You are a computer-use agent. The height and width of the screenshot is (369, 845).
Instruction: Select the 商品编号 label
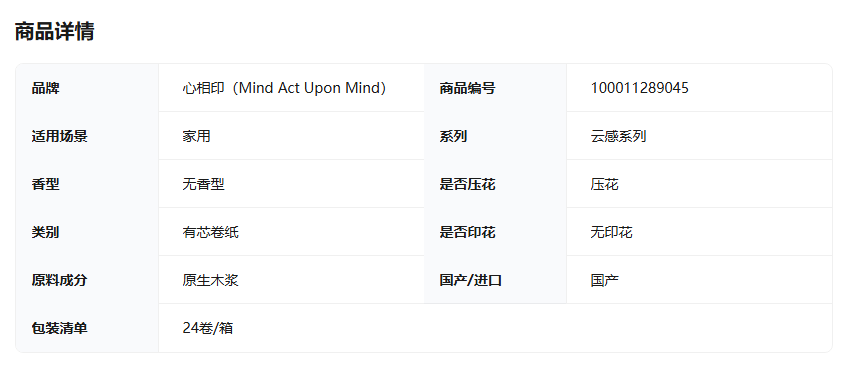click(467, 88)
